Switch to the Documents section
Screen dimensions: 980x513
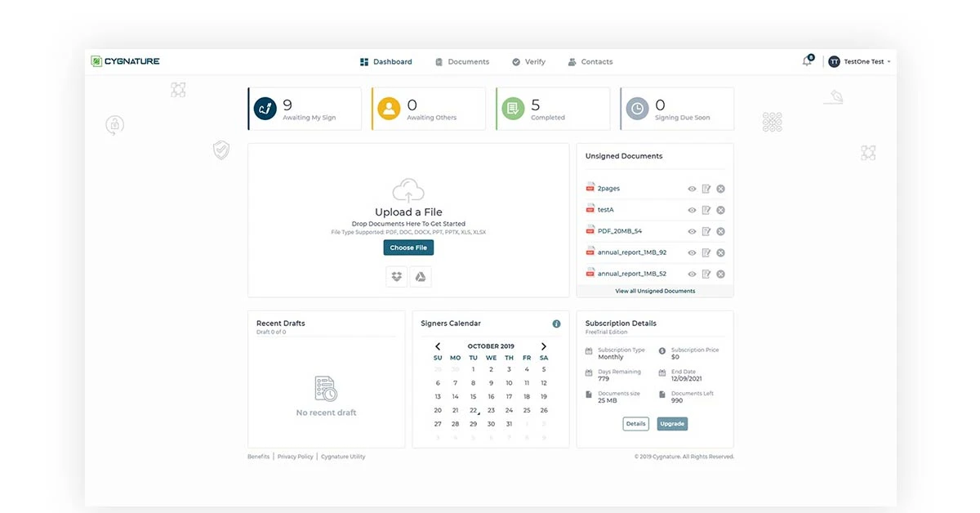click(468, 61)
